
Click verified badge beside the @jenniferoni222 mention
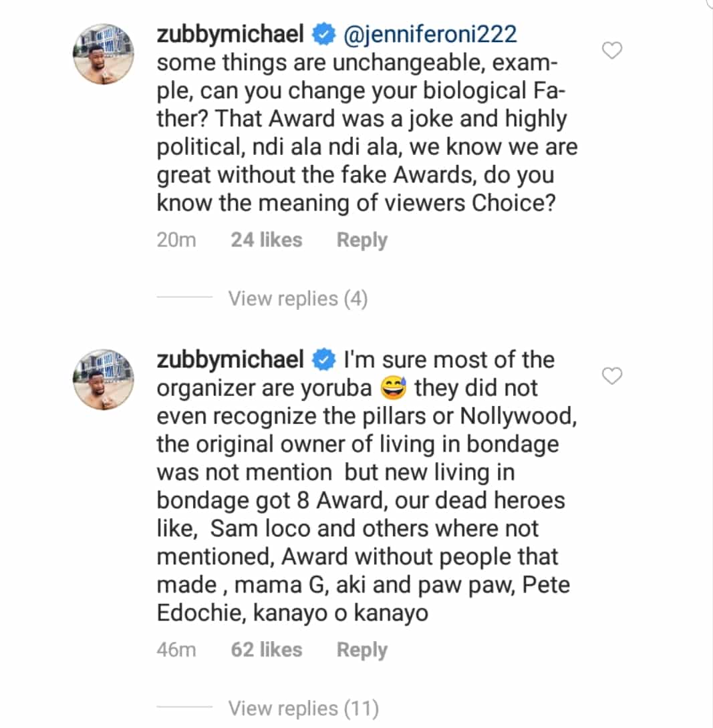323,35
